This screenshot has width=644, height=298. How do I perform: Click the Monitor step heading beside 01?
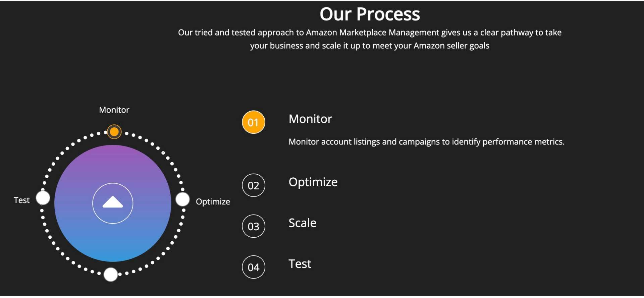(310, 119)
